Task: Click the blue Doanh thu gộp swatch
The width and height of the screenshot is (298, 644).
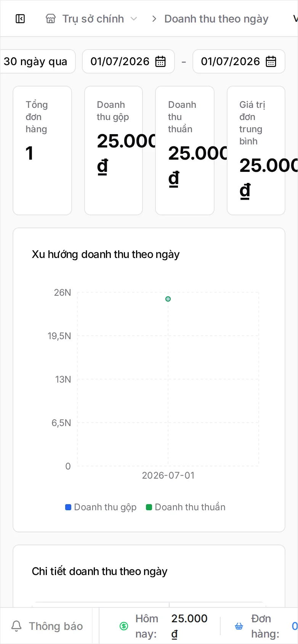Action: 68,507
